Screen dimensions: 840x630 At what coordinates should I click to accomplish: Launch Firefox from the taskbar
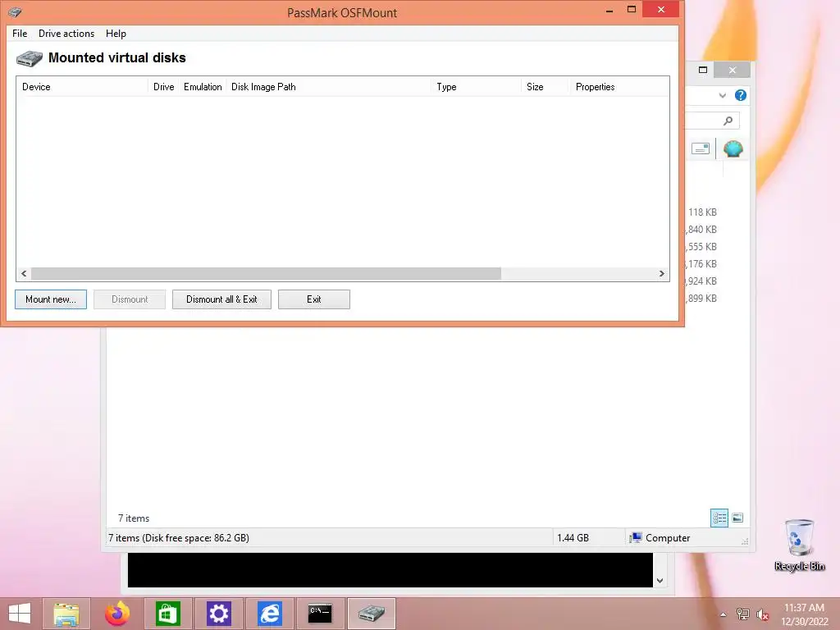116,614
